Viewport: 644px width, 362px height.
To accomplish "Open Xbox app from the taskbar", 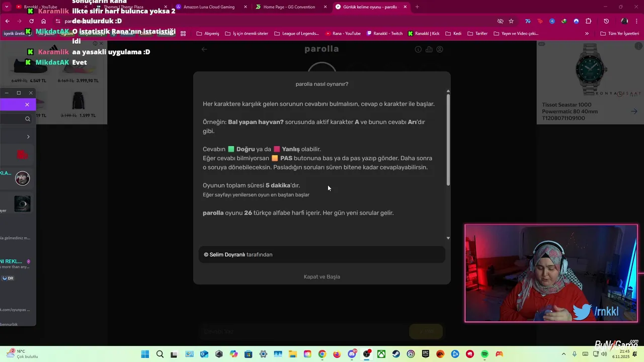I will 381,354.
